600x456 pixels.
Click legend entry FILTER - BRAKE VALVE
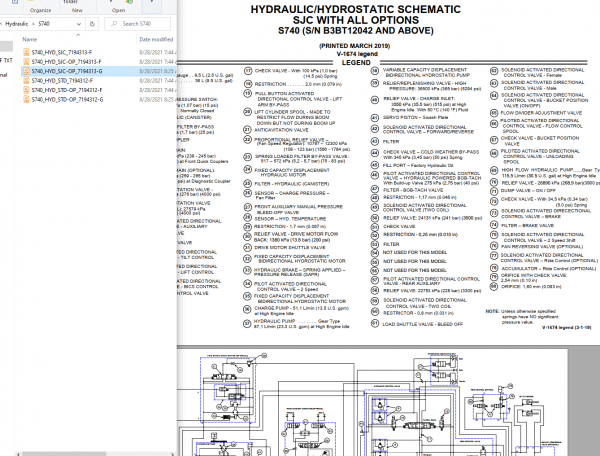tap(528, 225)
